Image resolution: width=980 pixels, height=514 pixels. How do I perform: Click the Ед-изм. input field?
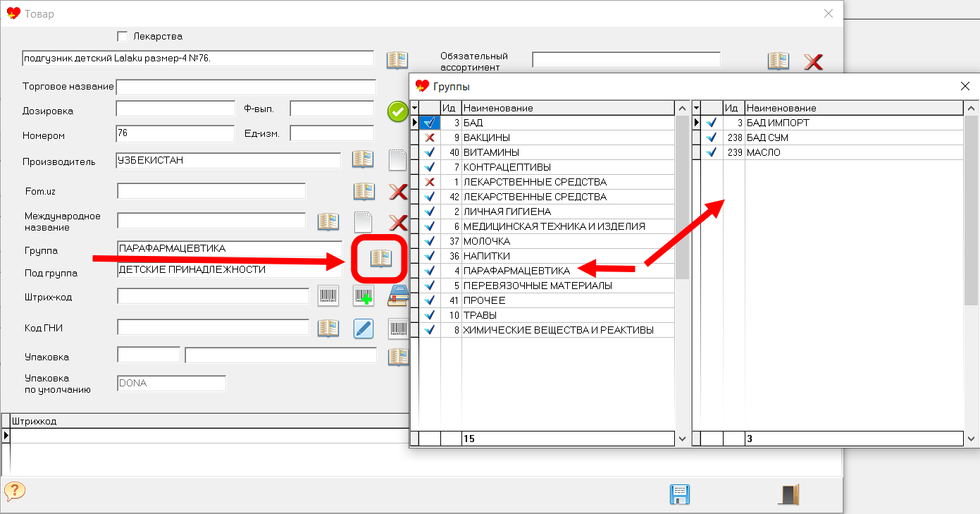pyautogui.click(x=332, y=133)
